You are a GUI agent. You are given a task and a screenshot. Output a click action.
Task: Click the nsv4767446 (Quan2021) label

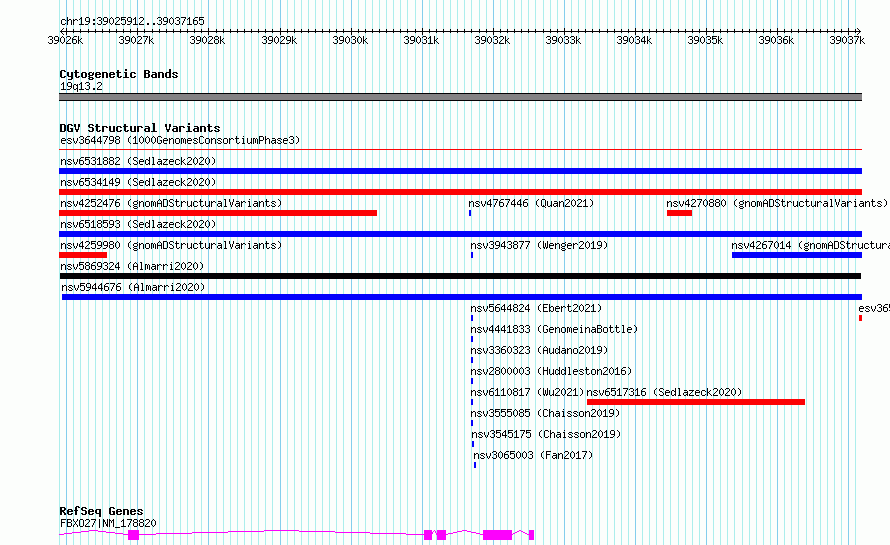coord(531,203)
